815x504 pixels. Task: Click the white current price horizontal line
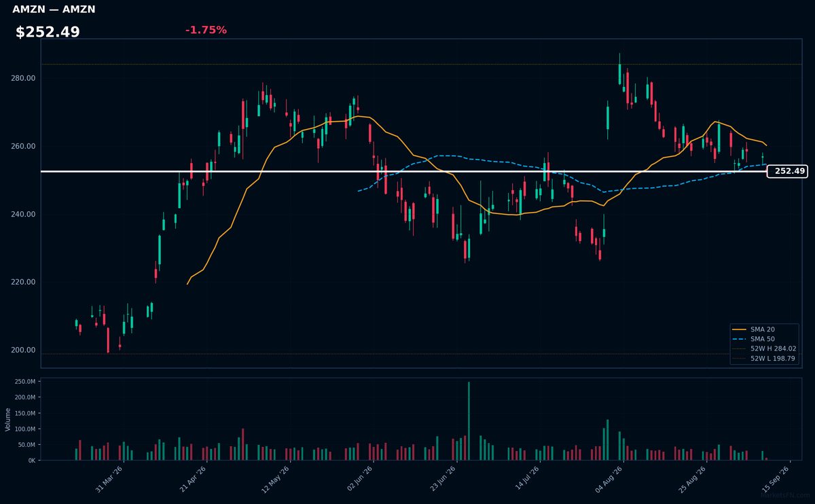404,171
